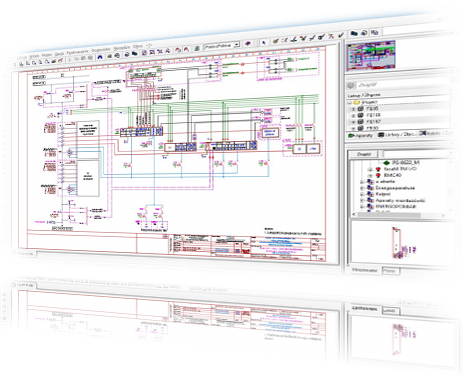The height and width of the screenshot is (376, 463).
Task: Click the Aparaty tab with green icon
Action: [361, 136]
